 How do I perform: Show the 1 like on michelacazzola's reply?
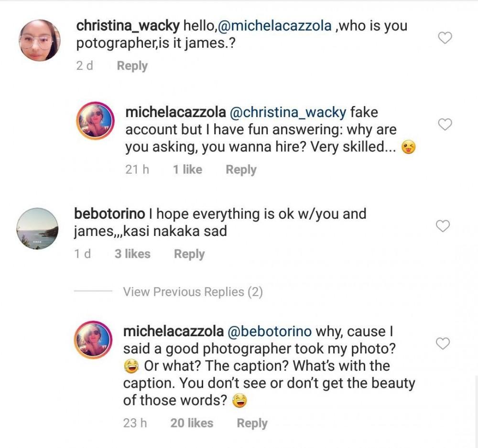[187, 170]
